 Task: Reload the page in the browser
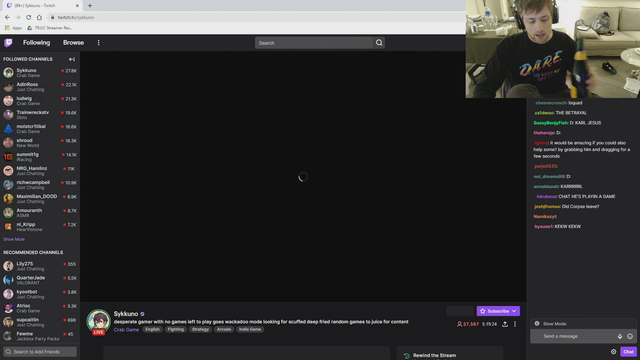click(29, 17)
